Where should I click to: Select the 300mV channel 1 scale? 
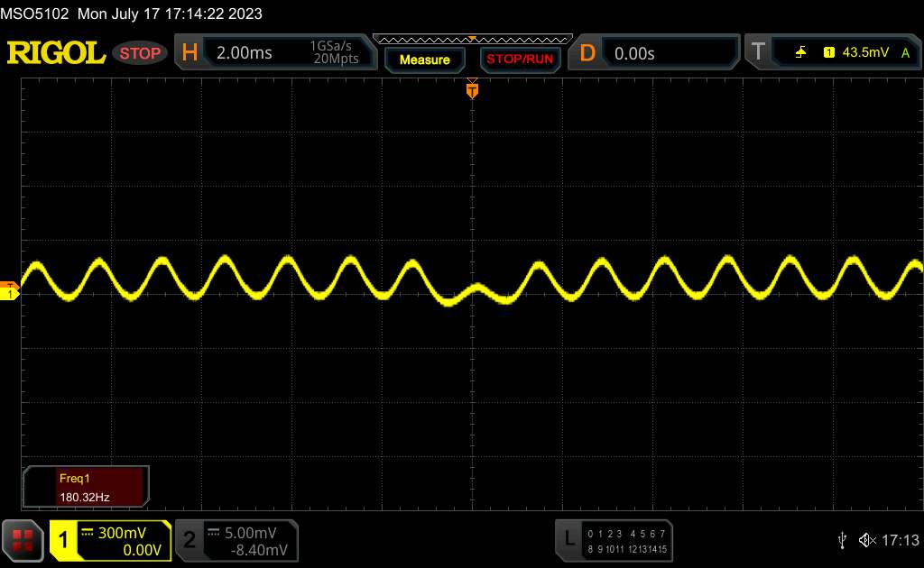point(122,533)
